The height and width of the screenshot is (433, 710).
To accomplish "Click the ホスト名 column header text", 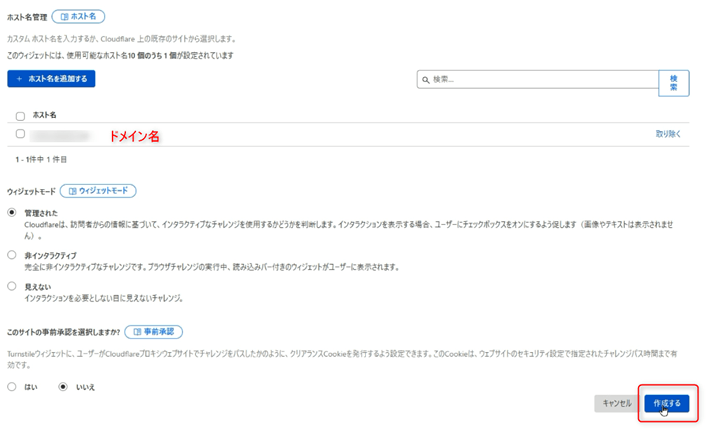I will pos(44,115).
